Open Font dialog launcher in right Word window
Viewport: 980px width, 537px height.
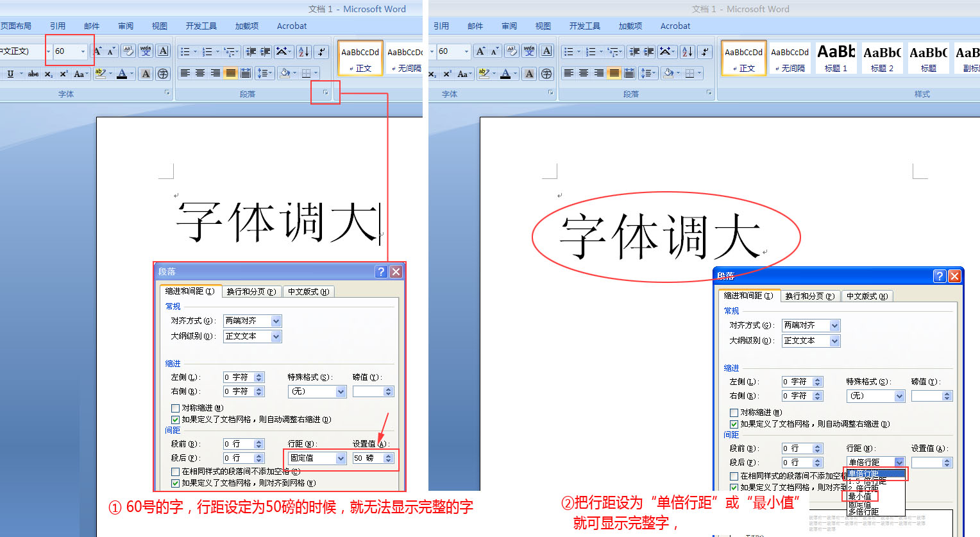tap(550, 93)
